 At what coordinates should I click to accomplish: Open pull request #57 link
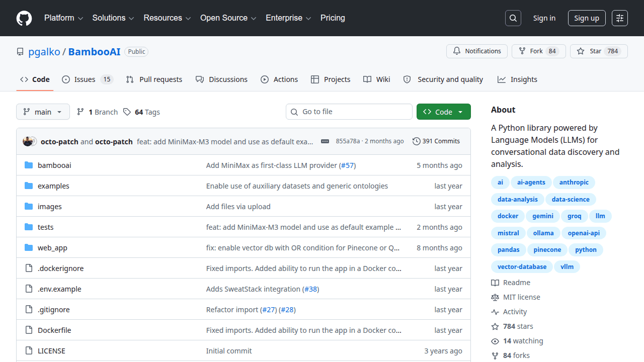(x=348, y=165)
